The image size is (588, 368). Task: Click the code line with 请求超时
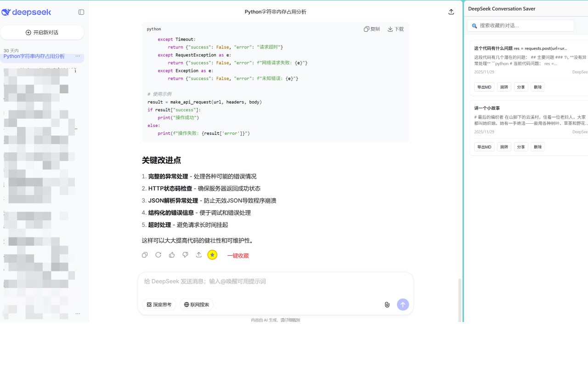(226, 47)
